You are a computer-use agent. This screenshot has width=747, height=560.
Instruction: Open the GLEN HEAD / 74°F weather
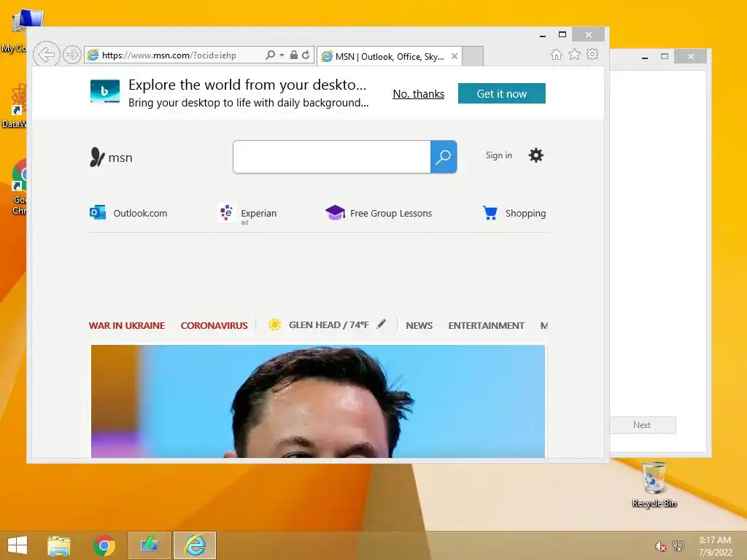[328, 324]
